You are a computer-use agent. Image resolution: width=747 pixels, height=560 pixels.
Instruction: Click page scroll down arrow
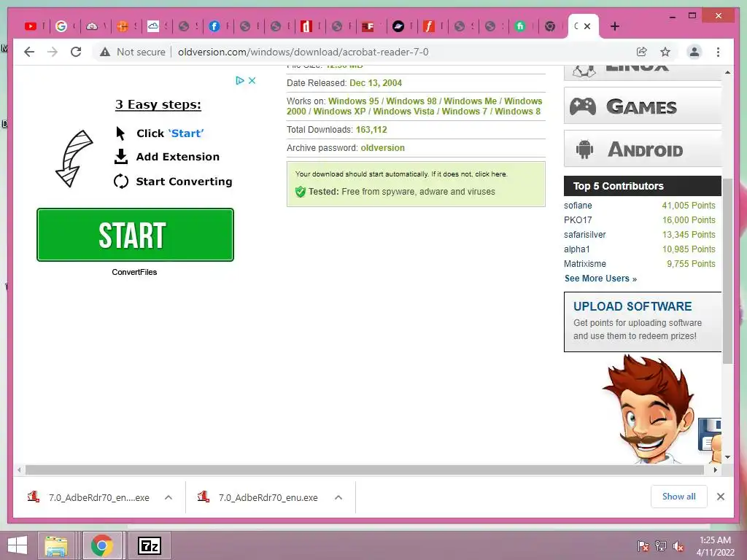[x=727, y=457]
